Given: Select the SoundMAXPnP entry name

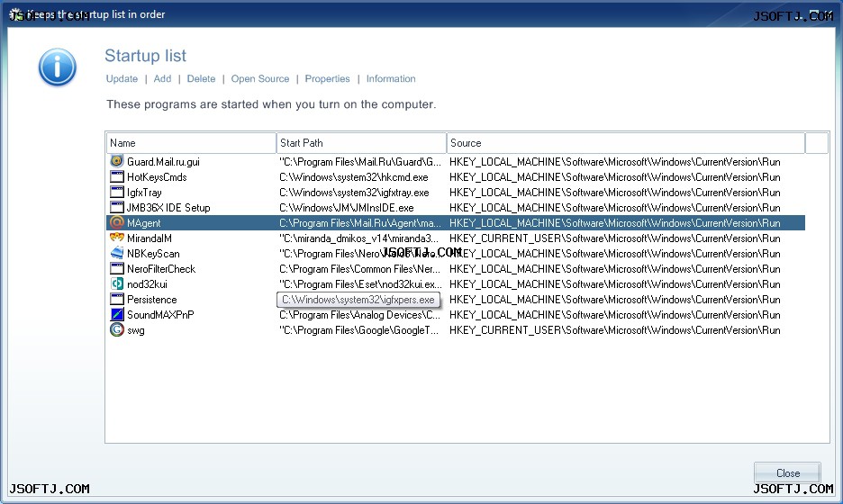Looking at the screenshot, I should [160, 315].
